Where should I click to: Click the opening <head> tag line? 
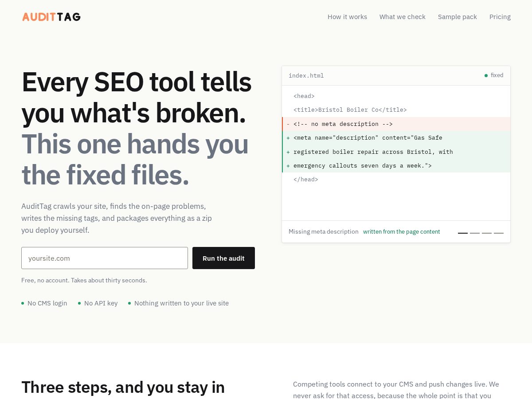(x=396, y=96)
